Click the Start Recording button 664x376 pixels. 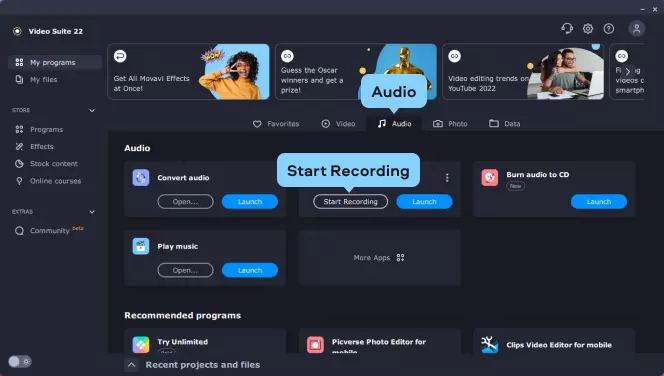350,202
